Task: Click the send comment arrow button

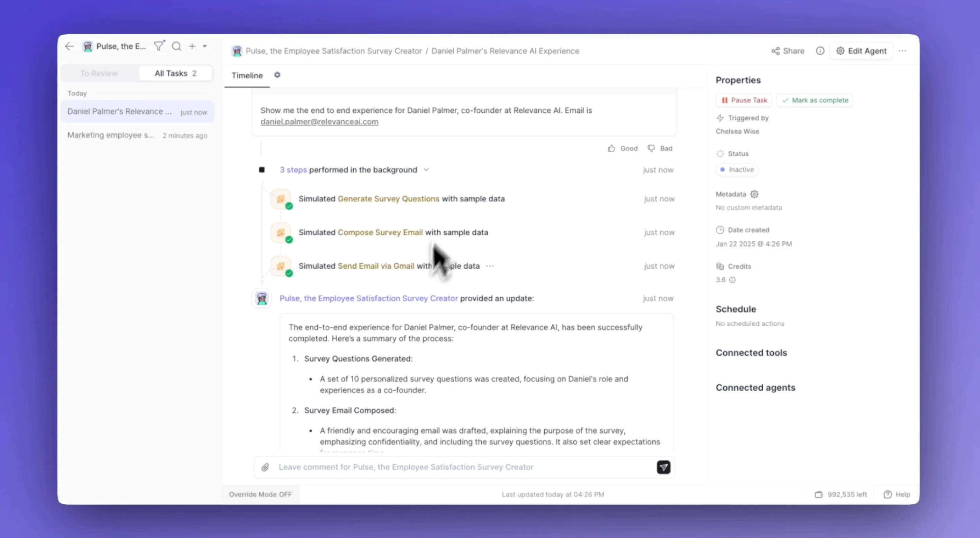Action: click(663, 467)
